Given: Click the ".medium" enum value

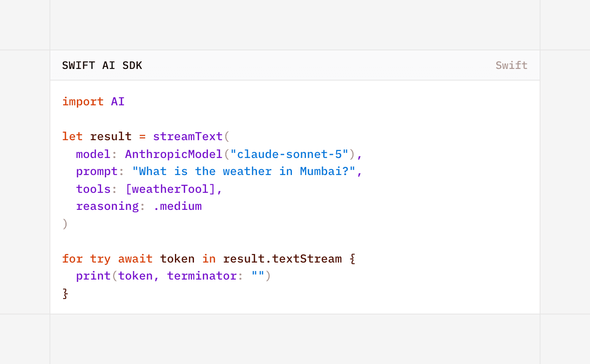Looking at the screenshot, I should click(x=177, y=206).
